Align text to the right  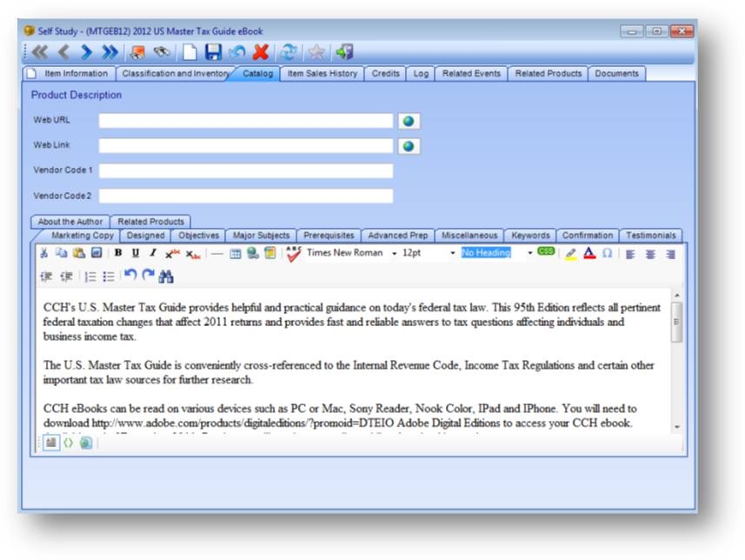(670, 254)
